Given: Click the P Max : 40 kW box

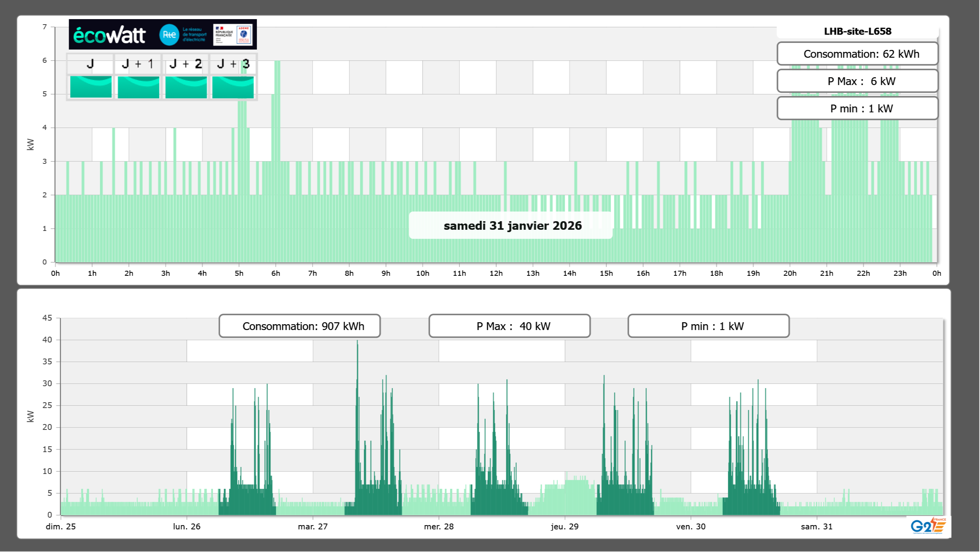Looking at the screenshot, I should tap(509, 326).
